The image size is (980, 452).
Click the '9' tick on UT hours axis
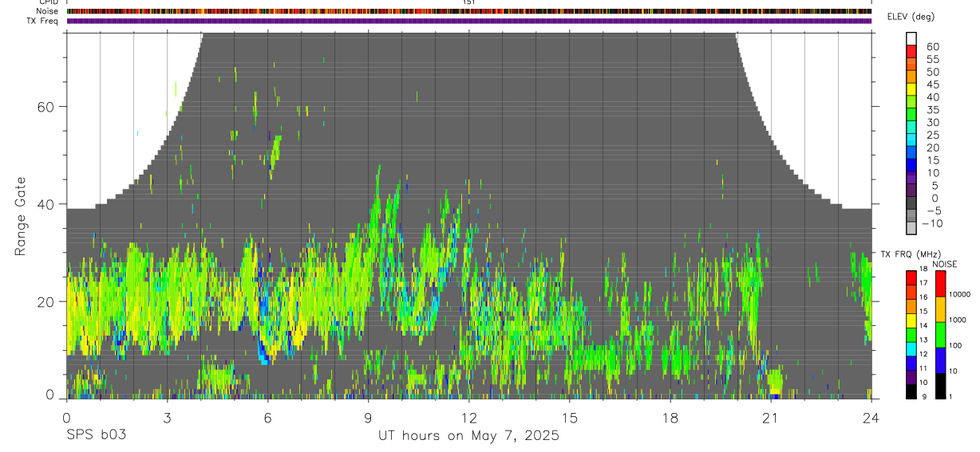coord(368,417)
